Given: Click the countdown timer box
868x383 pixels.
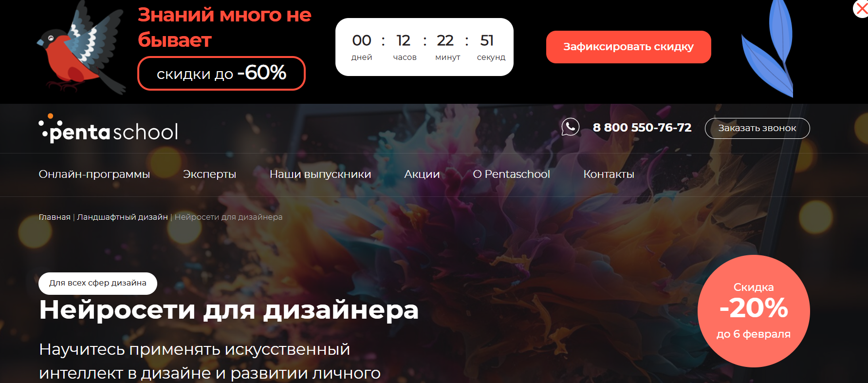Looking at the screenshot, I should pyautogui.click(x=425, y=47).
